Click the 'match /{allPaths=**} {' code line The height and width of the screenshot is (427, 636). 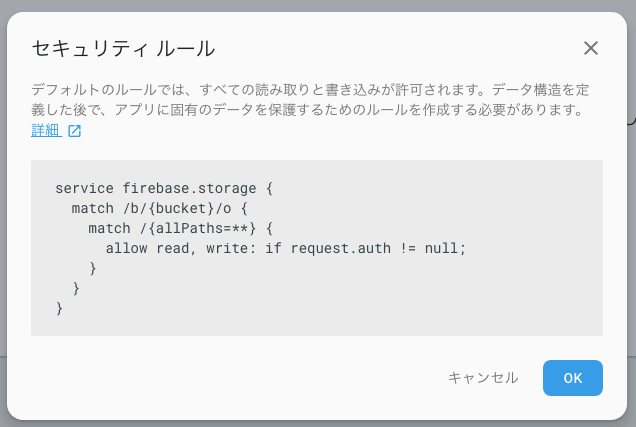(181, 228)
